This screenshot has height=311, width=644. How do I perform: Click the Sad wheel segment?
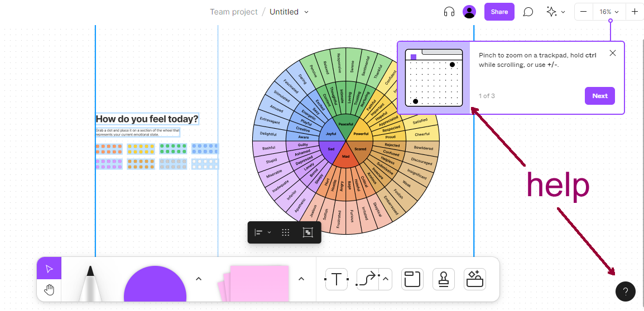(x=330, y=149)
